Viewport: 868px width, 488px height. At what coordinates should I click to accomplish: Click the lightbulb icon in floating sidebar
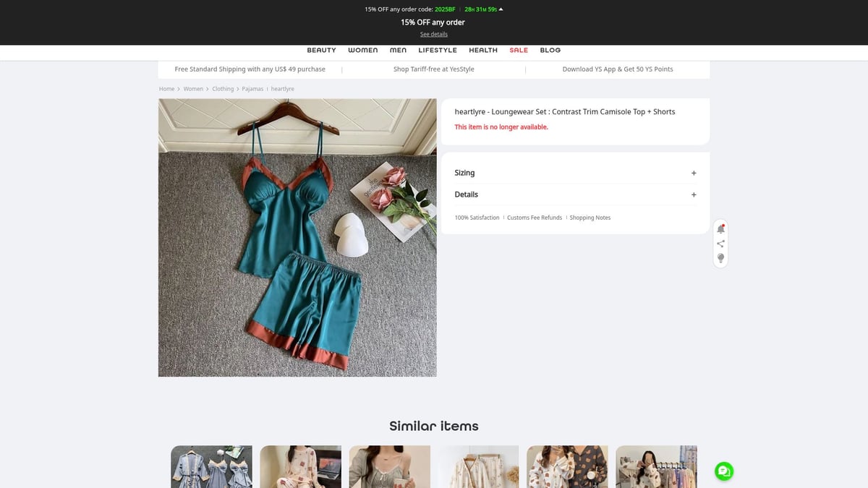pyautogui.click(x=720, y=258)
